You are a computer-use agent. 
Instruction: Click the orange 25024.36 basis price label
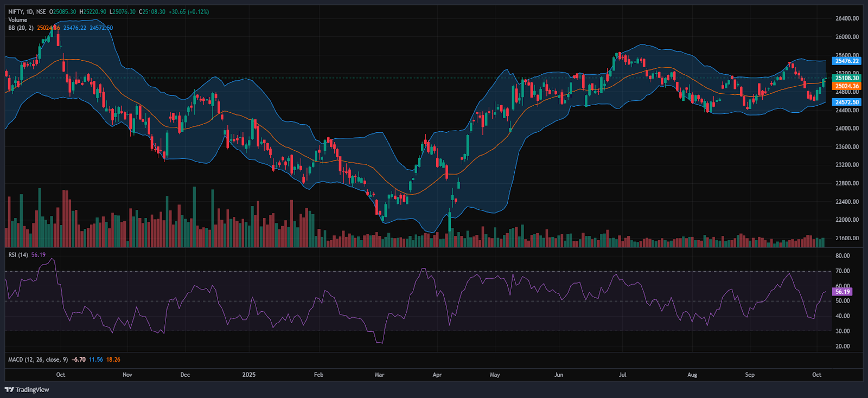point(846,86)
